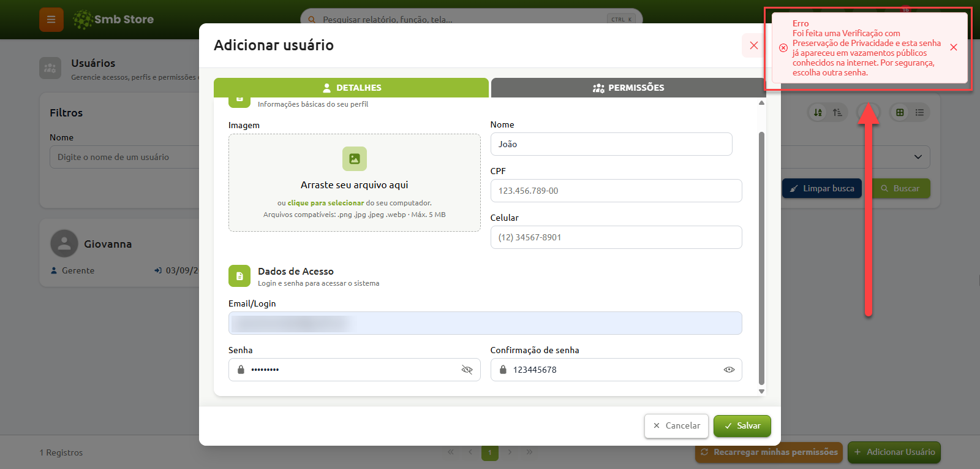This screenshot has height=469, width=980.
Task: Switch to list view of users
Action: [919, 112]
